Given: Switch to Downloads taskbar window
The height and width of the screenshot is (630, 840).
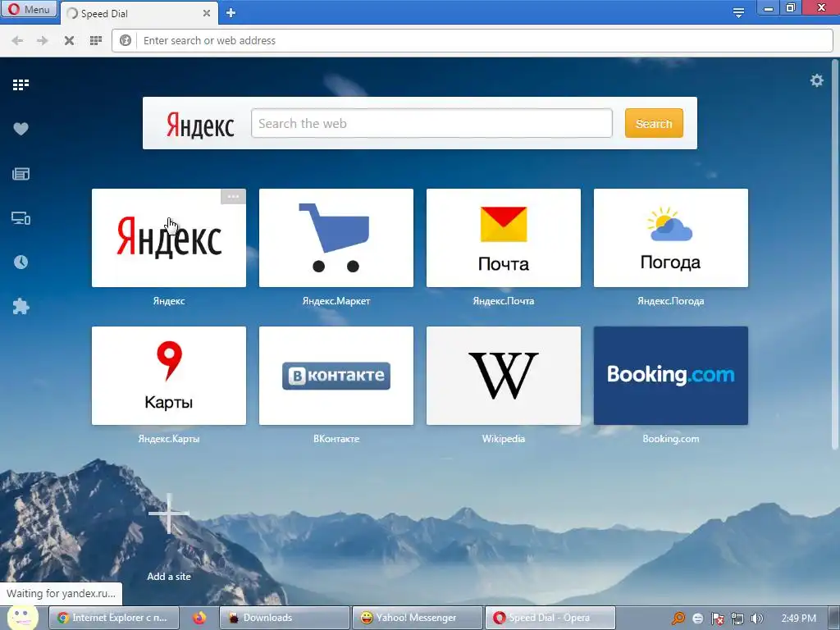Looking at the screenshot, I should pyautogui.click(x=285, y=618).
